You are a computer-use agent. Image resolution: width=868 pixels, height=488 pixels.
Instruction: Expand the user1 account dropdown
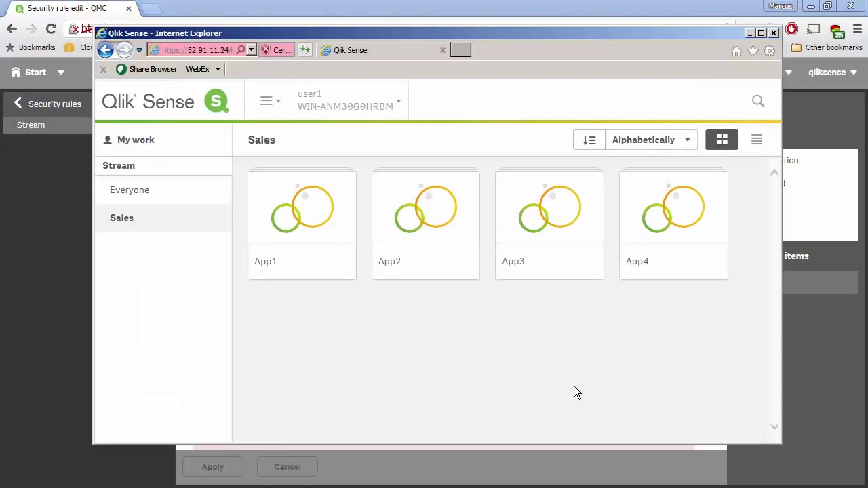point(349,100)
